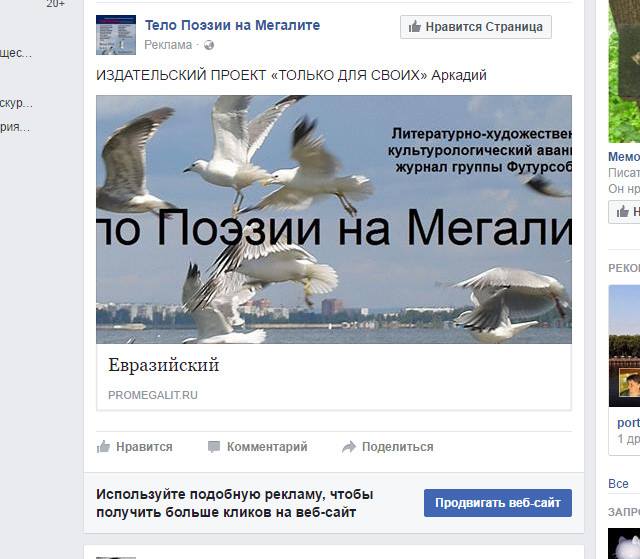640x559 pixels.
Task: Open the Реклама sponsored label
Action: pyautogui.click(x=168, y=45)
